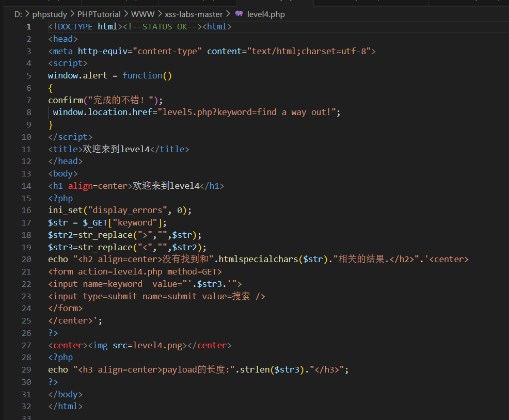Click the red 'align' attribute on line 14
The height and width of the screenshot is (420, 509).
point(80,186)
